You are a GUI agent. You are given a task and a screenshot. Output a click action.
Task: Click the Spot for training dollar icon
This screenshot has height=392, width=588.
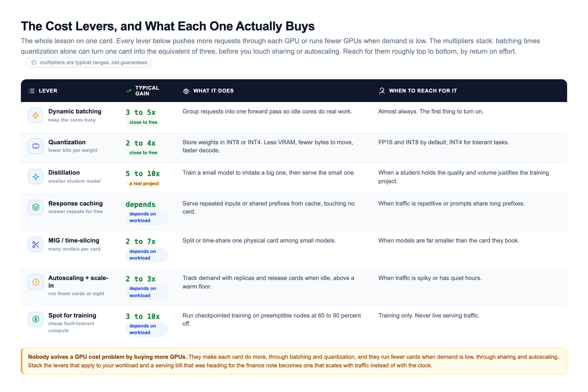36,319
